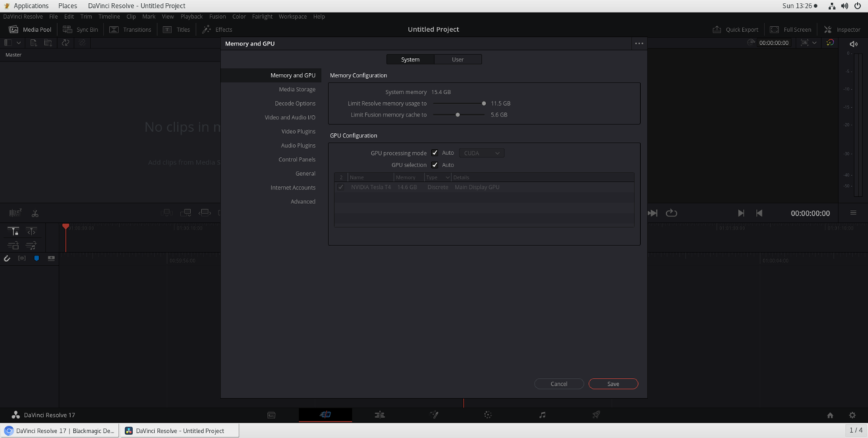Switch to the User tab
This screenshot has width=868, height=438.
(x=458, y=59)
